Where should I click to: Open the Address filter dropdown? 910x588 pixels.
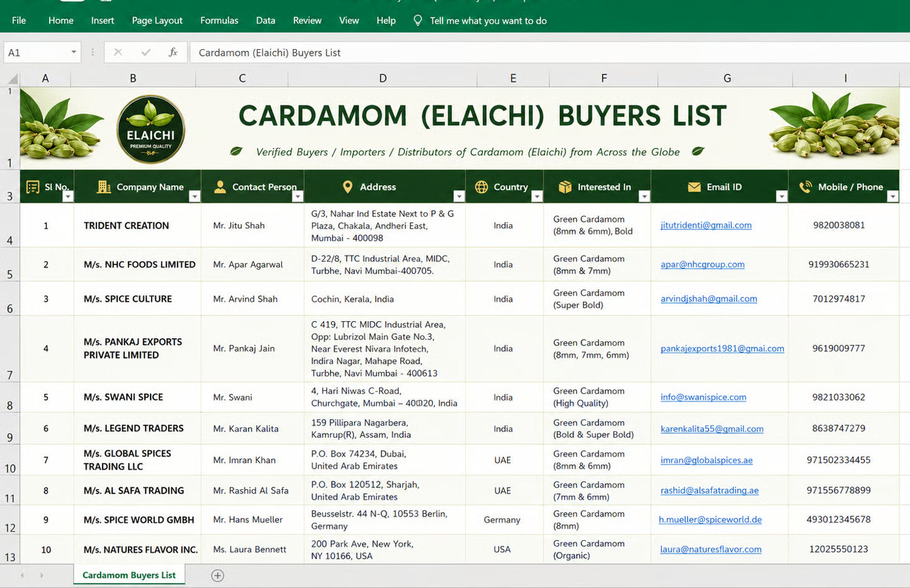[459, 196]
